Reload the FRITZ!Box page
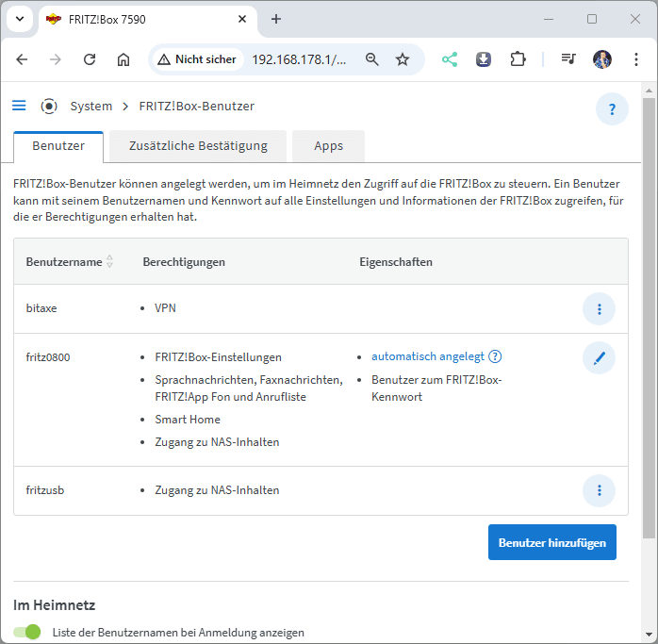The image size is (658, 644). pos(90,59)
